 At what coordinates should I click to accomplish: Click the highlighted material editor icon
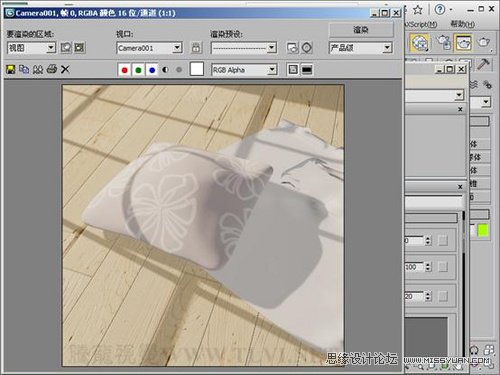(419, 43)
